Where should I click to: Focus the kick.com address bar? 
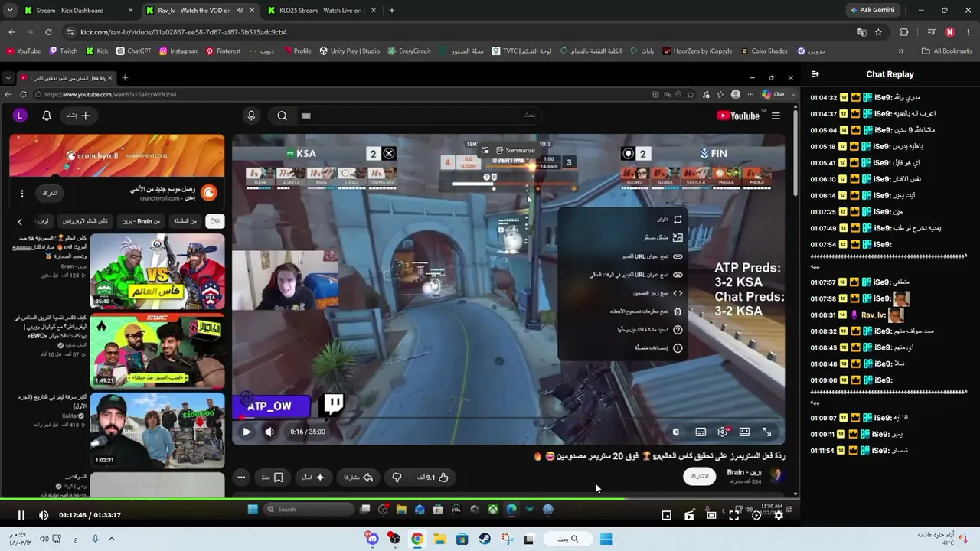pos(459,32)
